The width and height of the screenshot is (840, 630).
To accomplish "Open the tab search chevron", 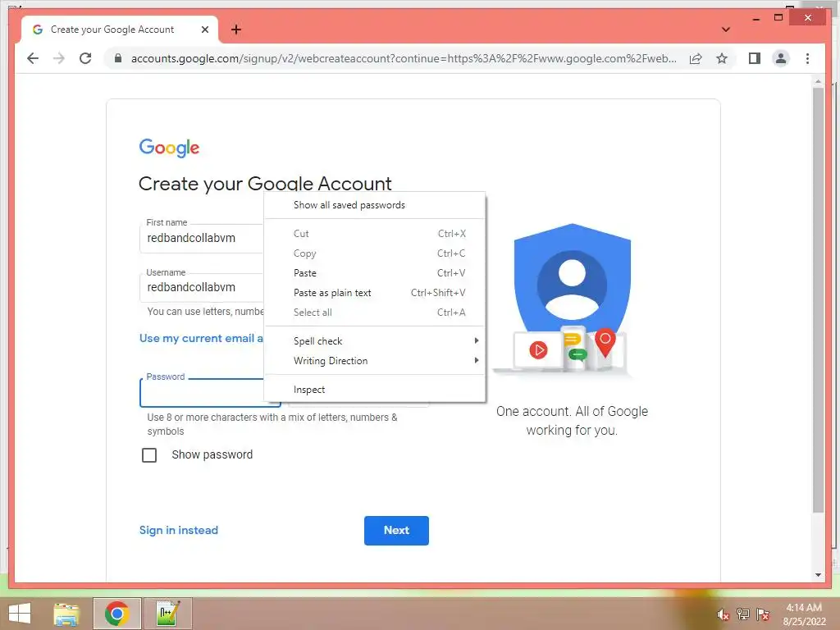I will (x=726, y=30).
